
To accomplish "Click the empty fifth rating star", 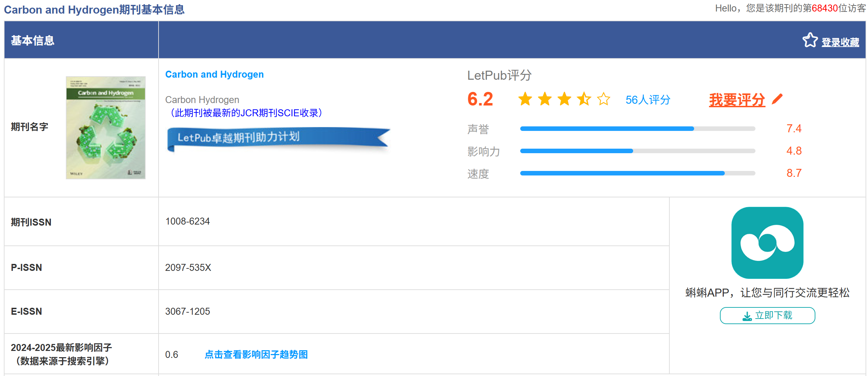I will [x=603, y=99].
